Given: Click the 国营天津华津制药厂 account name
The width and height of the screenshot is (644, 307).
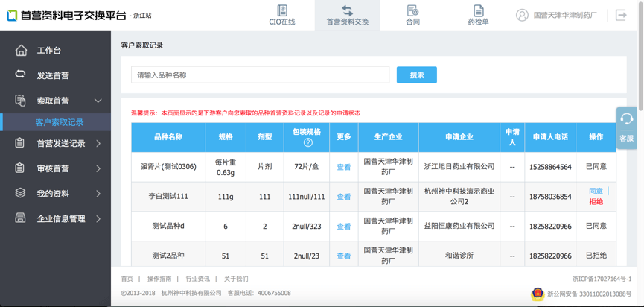Looking at the screenshot, I should pyautogui.click(x=565, y=15).
